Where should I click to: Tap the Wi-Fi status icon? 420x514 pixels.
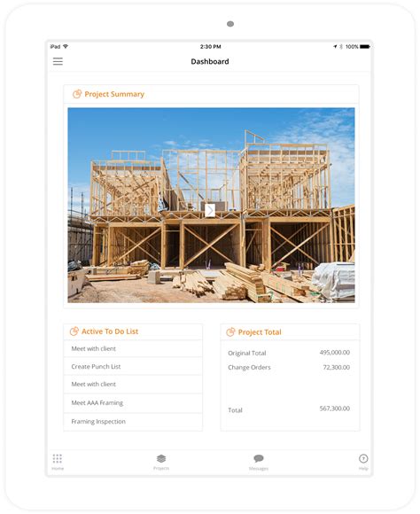coord(66,47)
